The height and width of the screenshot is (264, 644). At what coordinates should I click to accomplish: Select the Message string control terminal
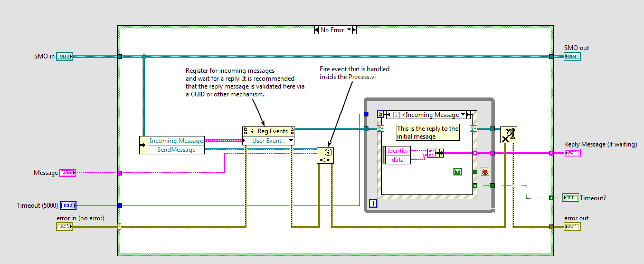pos(68,173)
